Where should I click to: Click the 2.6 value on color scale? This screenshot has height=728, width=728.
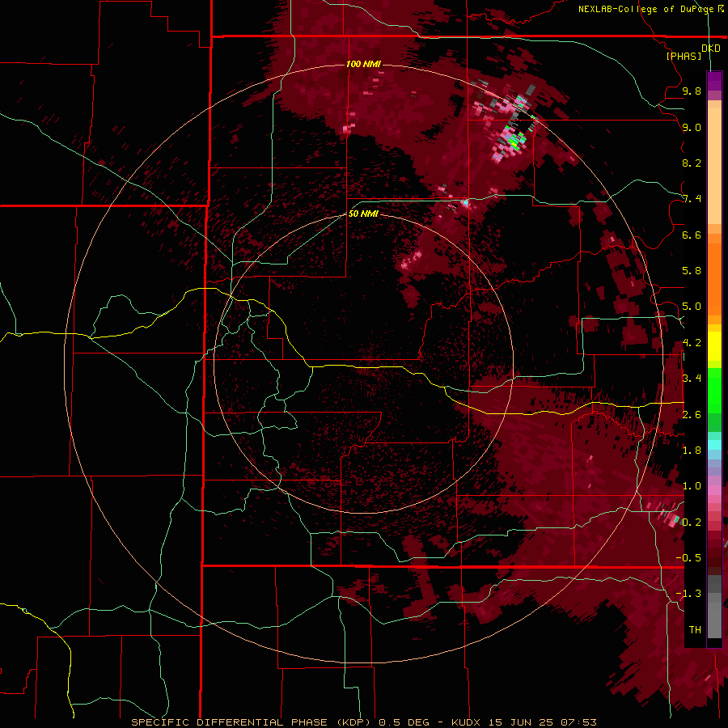click(x=692, y=415)
